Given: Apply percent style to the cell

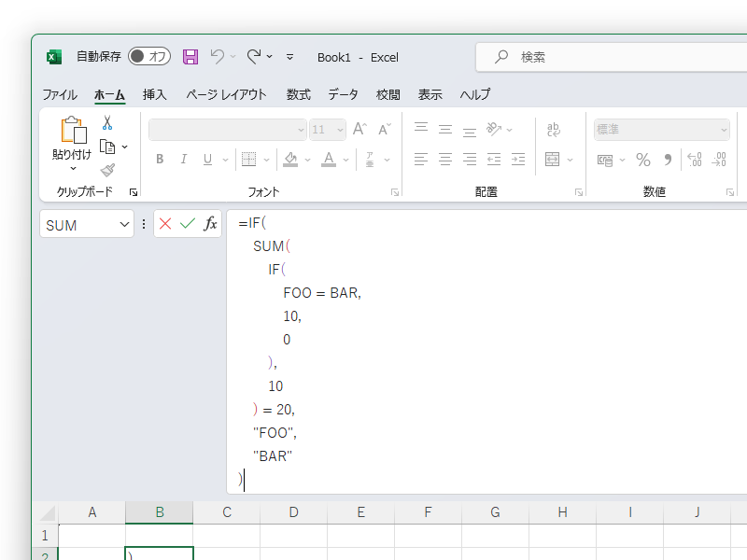Looking at the screenshot, I should tap(642, 159).
